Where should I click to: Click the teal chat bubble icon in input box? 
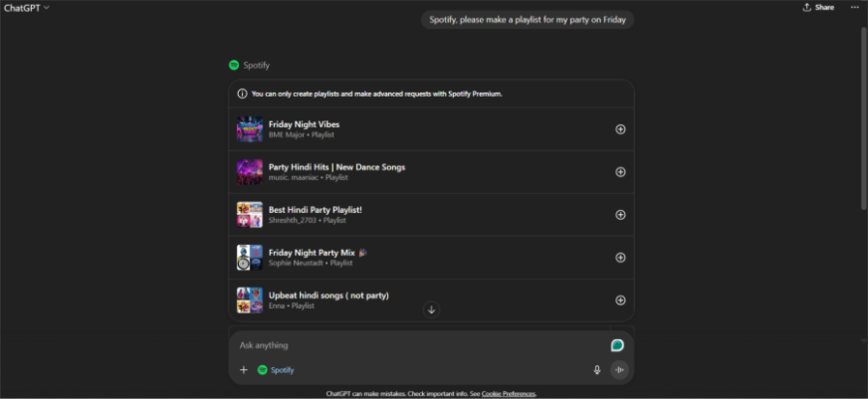click(x=617, y=345)
